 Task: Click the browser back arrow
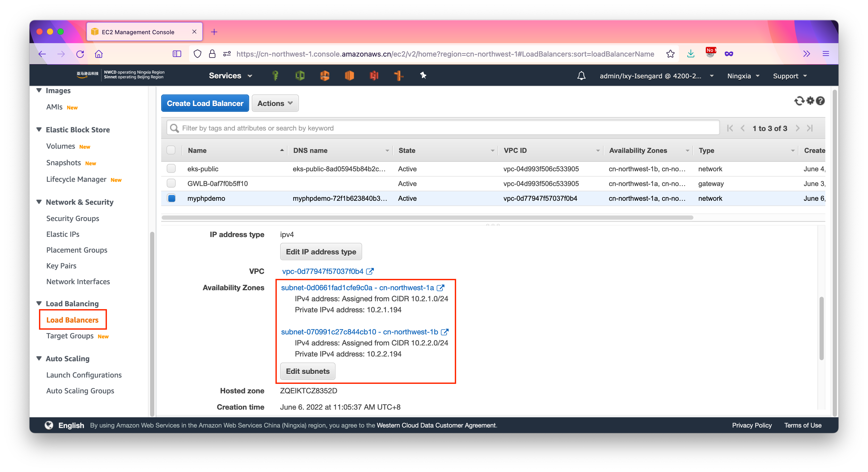[42, 54]
